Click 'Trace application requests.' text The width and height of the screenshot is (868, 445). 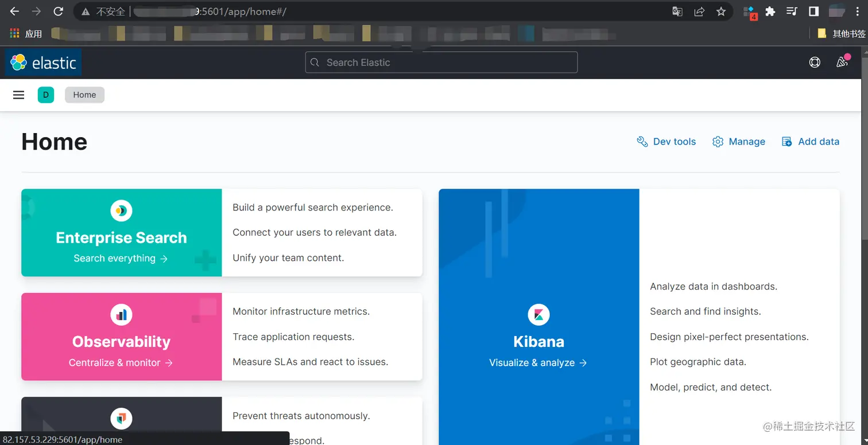click(293, 337)
